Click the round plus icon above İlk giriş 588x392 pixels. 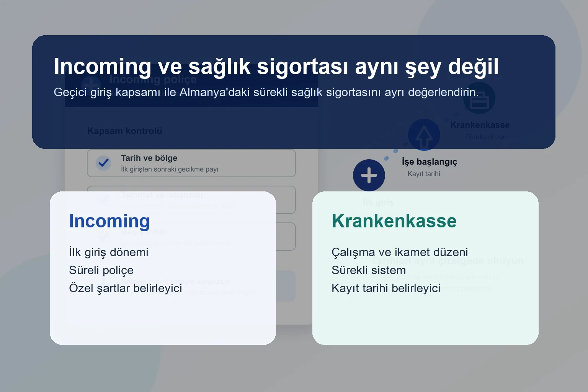(x=369, y=175)
